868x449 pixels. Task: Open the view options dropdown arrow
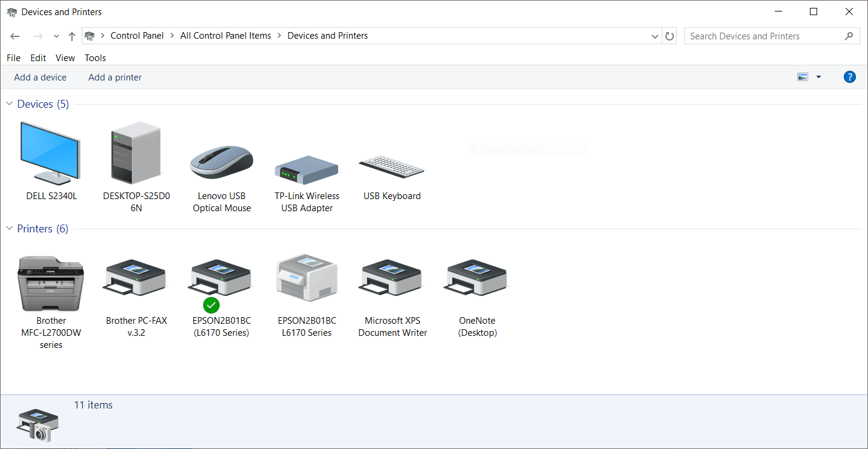pos(818,77)
